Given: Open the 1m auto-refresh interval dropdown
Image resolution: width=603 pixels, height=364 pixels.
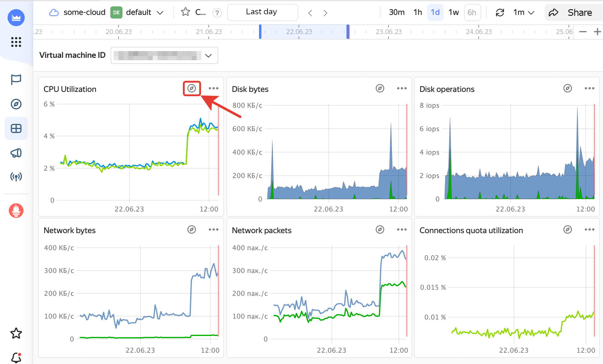Looking at the screenshot, I should click(523, 12).
